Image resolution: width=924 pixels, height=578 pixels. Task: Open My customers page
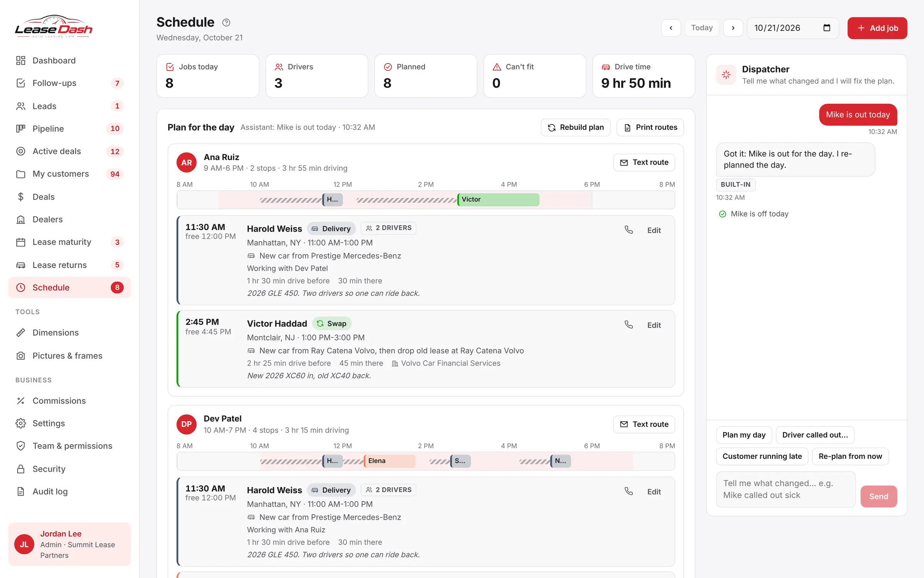(x=69, y=174)
